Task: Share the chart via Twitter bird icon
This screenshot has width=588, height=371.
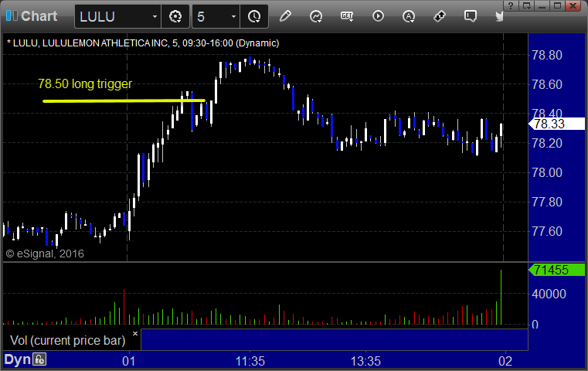Action: [x=499, y=16]
